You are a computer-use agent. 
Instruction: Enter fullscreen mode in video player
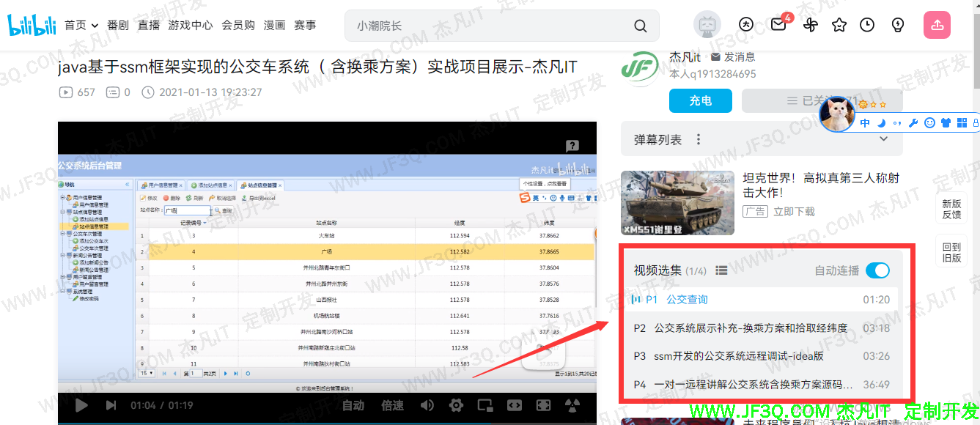click(x=543, y=405)
